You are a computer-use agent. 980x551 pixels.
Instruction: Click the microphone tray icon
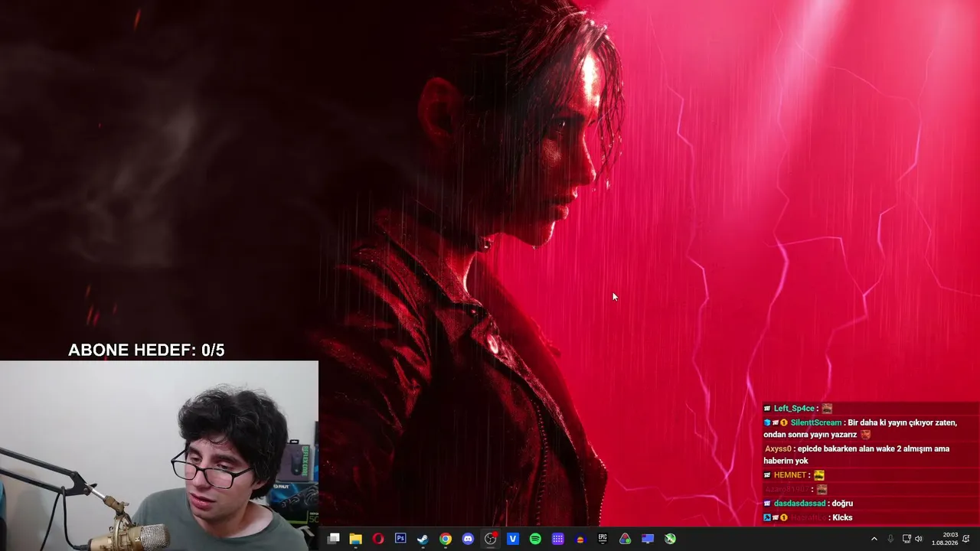890,539
